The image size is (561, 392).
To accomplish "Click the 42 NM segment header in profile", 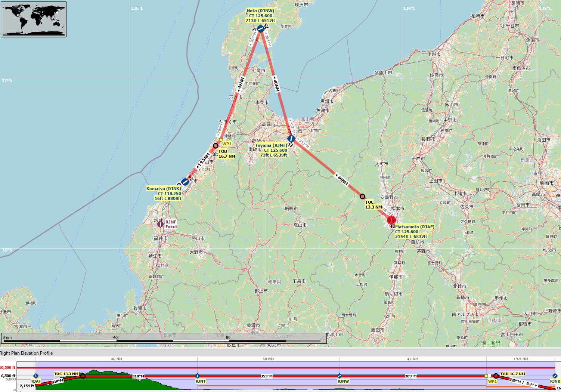I will click(x=413, y=359).
